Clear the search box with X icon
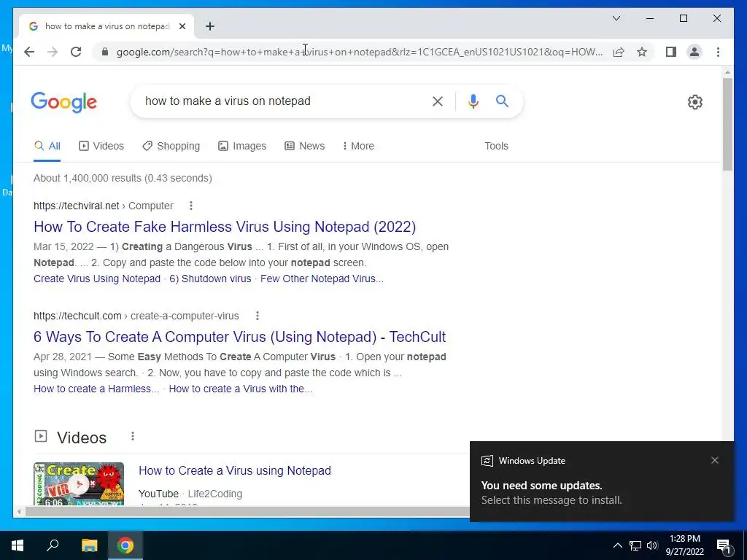 coord(438,101)
